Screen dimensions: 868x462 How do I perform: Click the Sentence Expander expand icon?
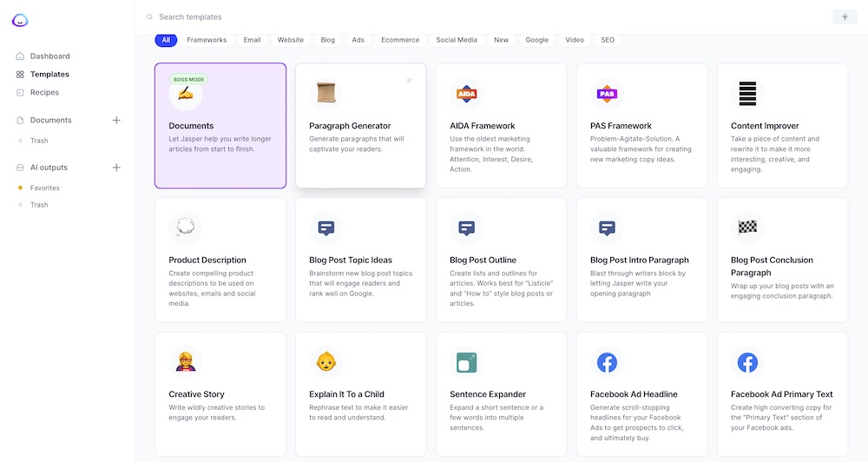[467, 362]
